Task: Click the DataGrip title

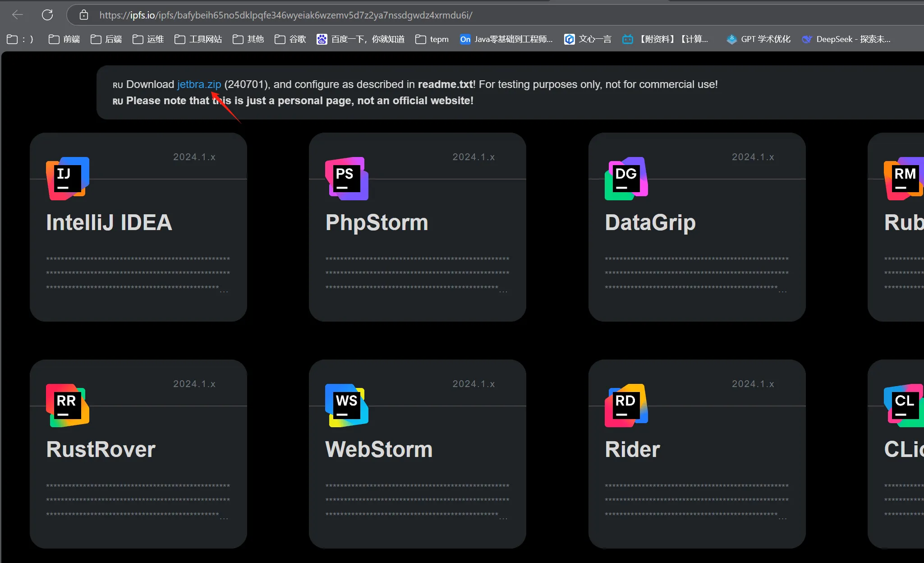Action: [x=650, y=222]
